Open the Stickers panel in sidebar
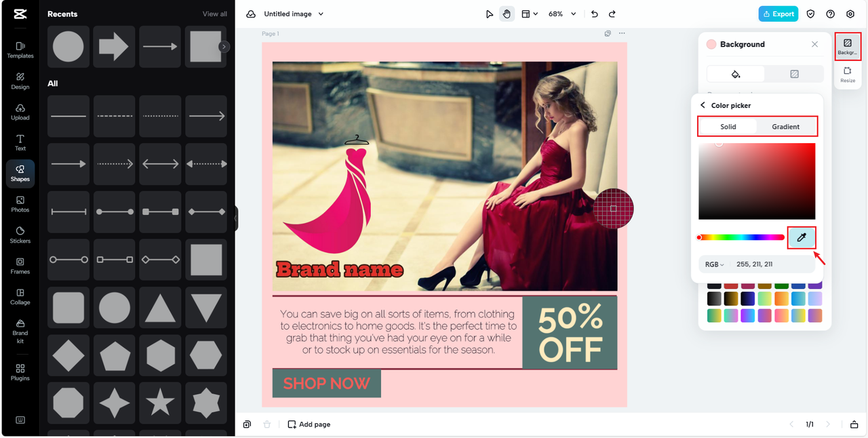Image resolution: width=868 pixels, height=438 pixels. click(x=20, y=235)
